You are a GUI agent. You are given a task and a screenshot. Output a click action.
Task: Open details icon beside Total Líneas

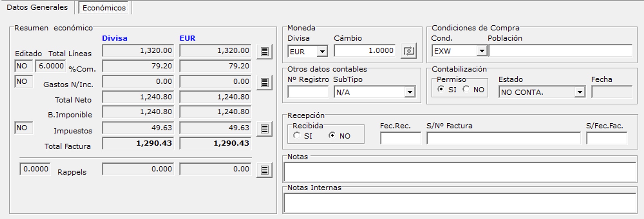pyautogui.click(x=264, y=52)
